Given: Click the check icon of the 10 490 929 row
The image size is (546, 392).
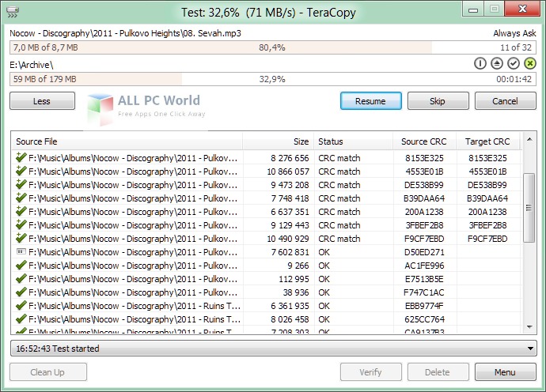Looking at the screenshot, I should [x=21, y=238].
